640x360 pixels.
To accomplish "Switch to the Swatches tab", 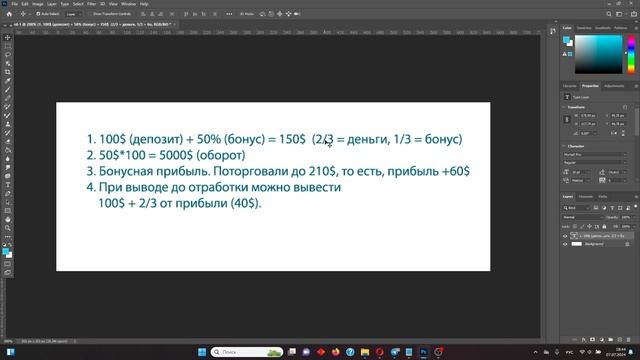I will click(x=584, y=28).
